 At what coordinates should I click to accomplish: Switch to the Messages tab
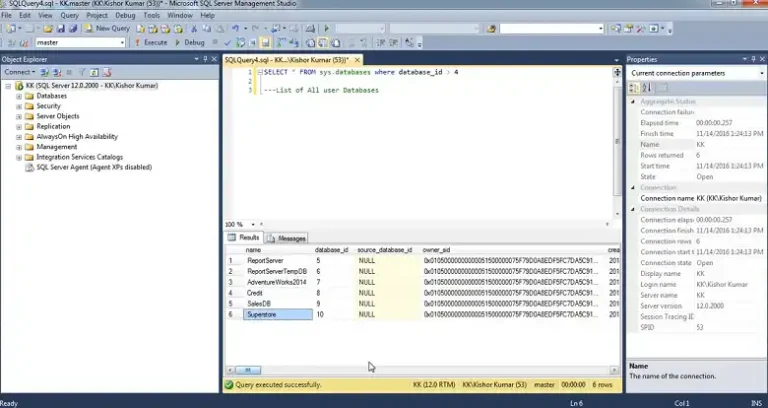[x=287, y=239]
